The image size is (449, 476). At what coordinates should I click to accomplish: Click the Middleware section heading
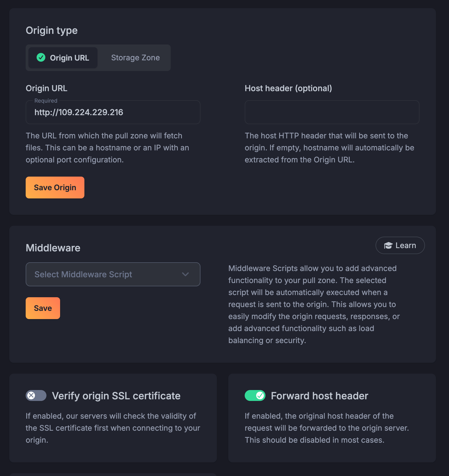click(53, 248)
